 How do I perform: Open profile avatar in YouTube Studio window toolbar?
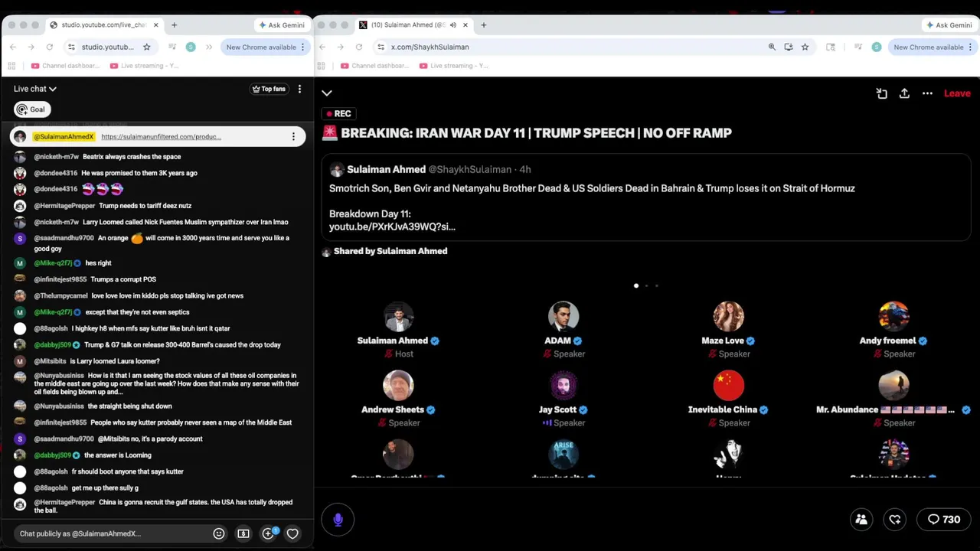point(191,47)
